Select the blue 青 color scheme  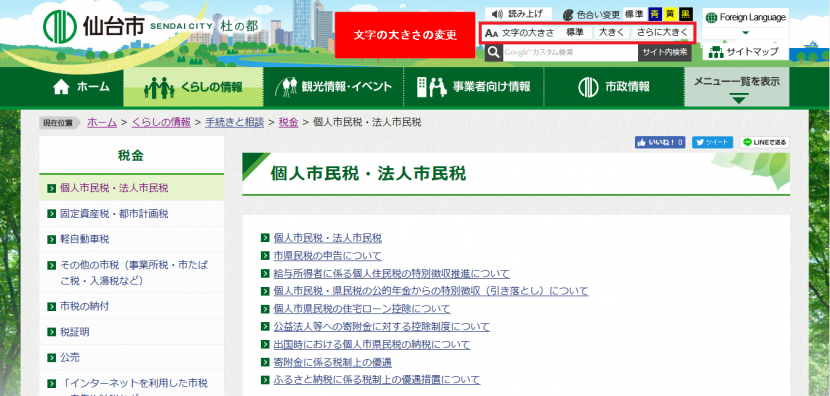tap(654, 14)
